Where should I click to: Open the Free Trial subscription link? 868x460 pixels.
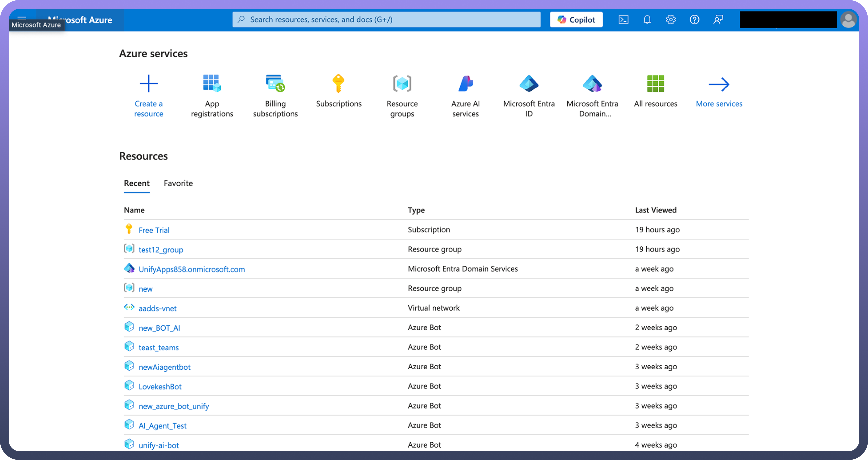click(x=154, y=230)
